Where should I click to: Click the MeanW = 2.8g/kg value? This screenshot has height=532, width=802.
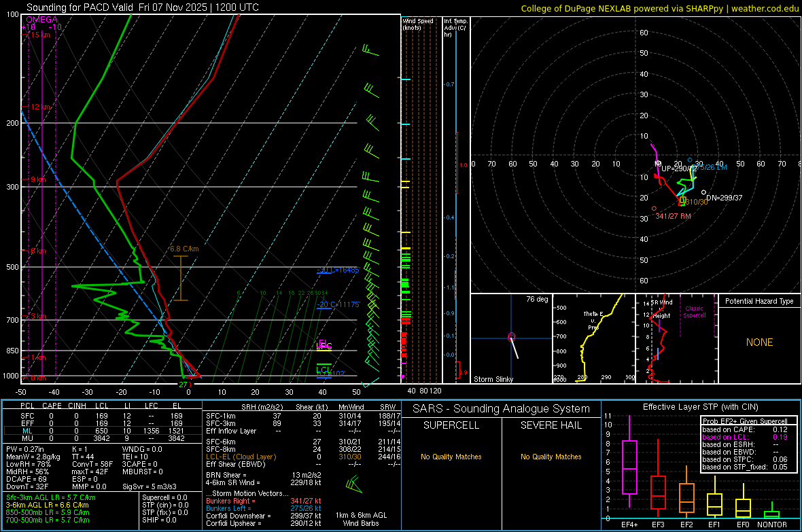(x=33, y=457)
